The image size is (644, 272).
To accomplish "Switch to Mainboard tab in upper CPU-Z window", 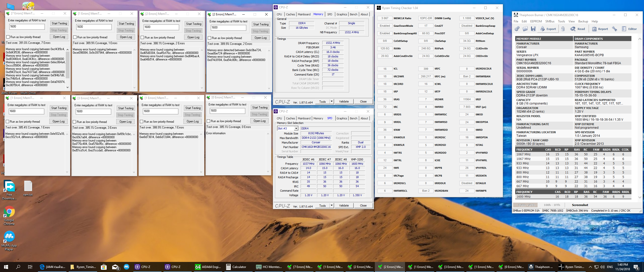I will tap(304, 14).
